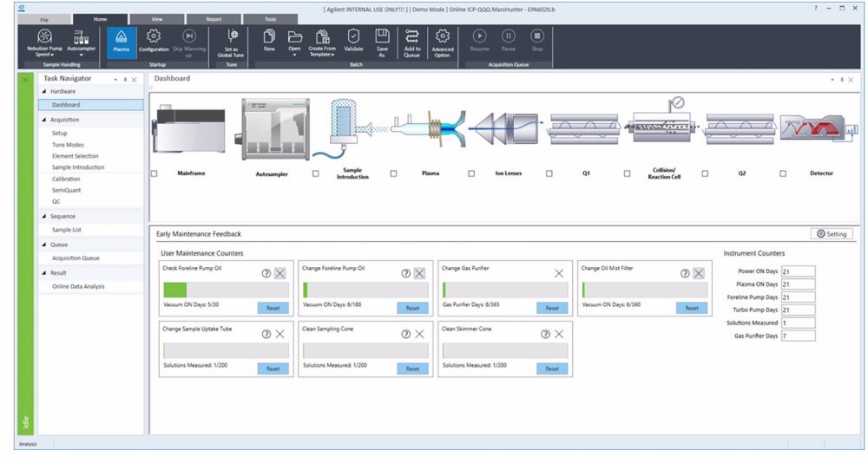Click Stop in Acquisition Queue
868x457 pixels.
[x=537, y=41]
